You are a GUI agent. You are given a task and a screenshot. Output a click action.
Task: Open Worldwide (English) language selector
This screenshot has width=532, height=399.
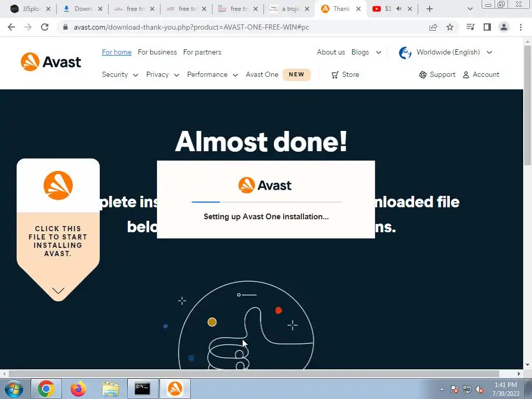pyautogui.click(x=454, y=52)
